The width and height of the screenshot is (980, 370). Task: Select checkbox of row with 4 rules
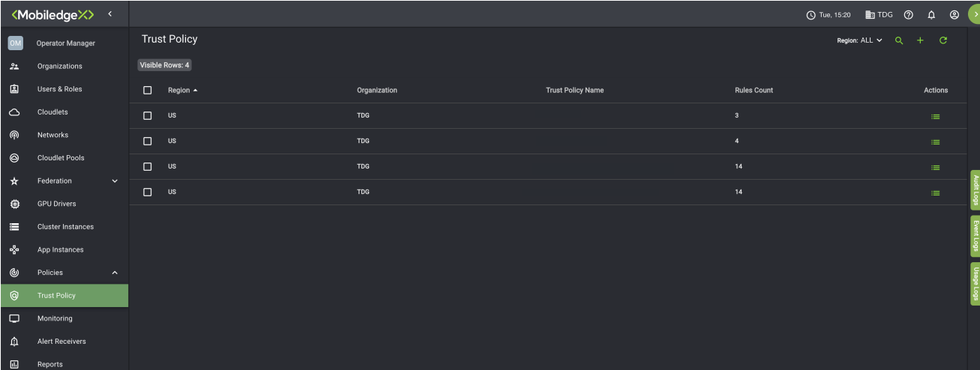tap(148, 142)
